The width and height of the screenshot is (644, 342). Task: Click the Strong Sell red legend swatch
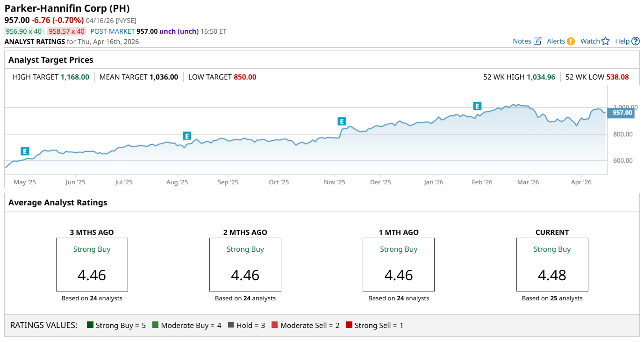[349, 325]
